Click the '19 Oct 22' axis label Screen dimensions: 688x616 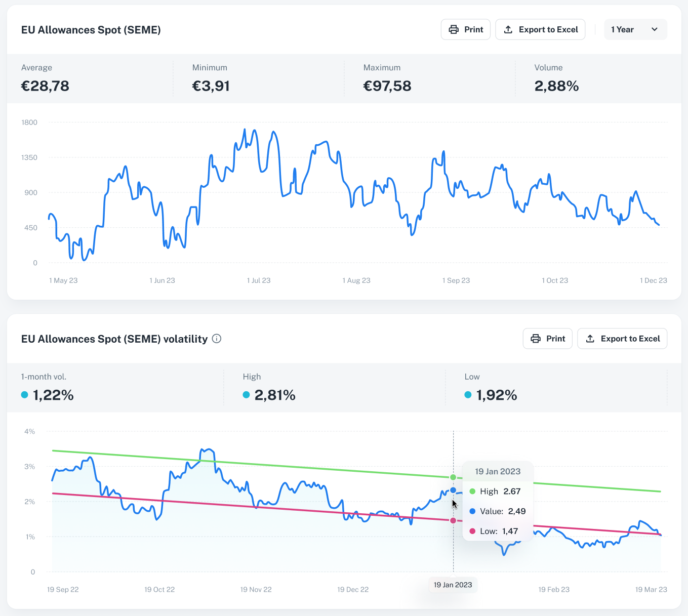(x=159, y=590)
